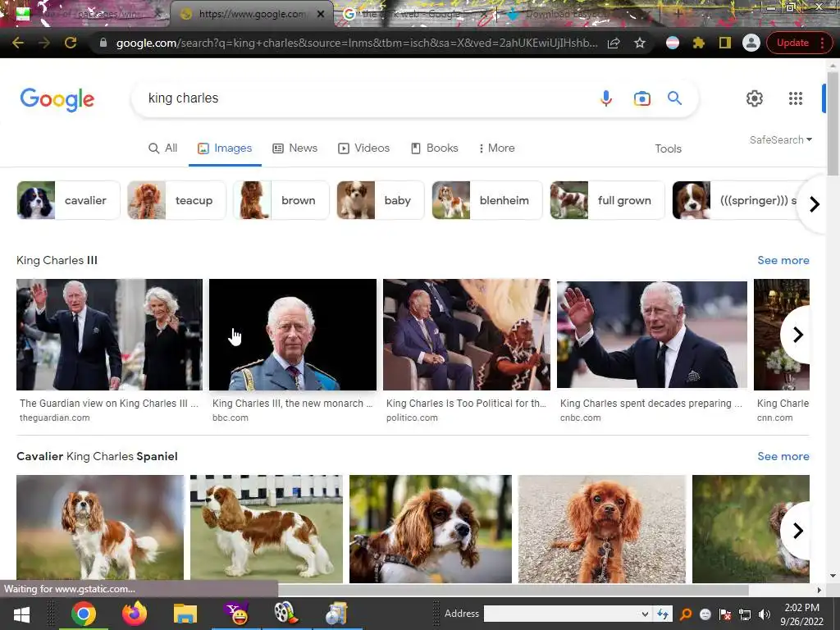Open the BBC new monarch image

click(x=293, y=335)
